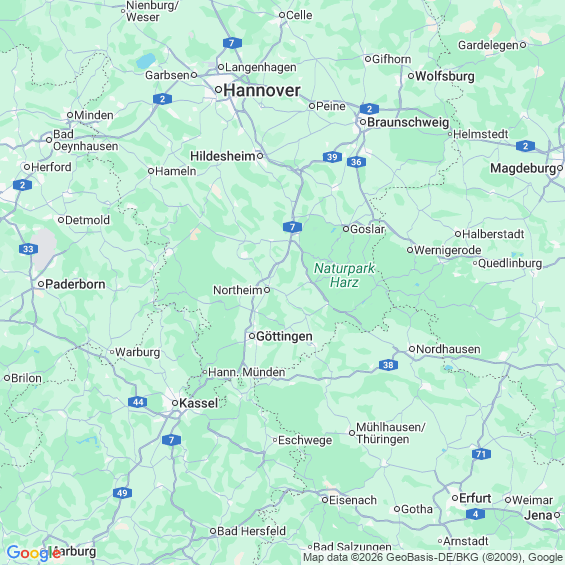The image size is (565, 565).
Task: Click the Wolfsburg city label
Action: point(445,76)
